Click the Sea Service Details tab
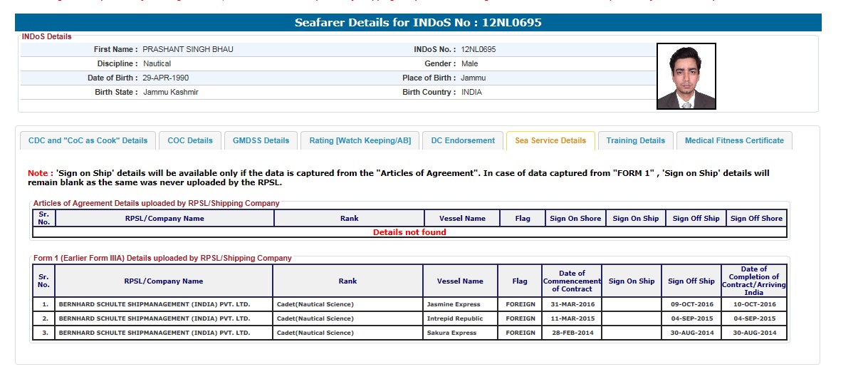 (x=550, y=140)
